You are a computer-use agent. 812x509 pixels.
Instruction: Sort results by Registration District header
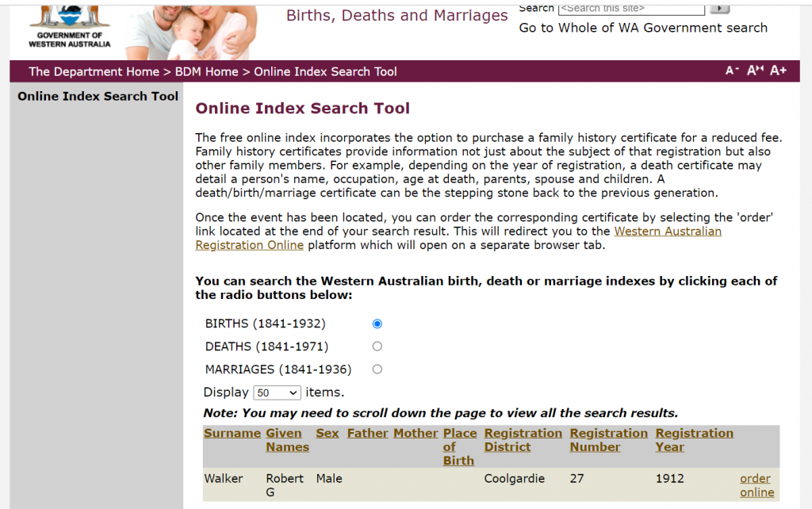coord(523,440)
